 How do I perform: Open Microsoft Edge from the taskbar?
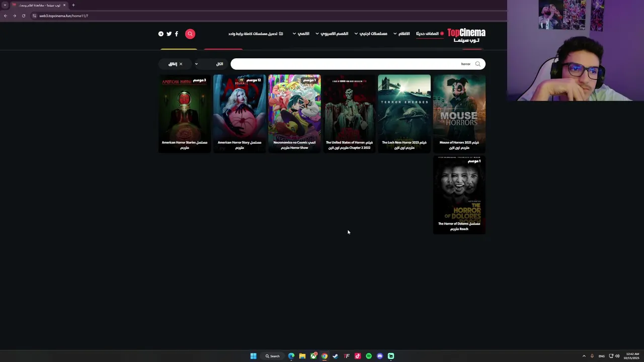click(291, 356)
